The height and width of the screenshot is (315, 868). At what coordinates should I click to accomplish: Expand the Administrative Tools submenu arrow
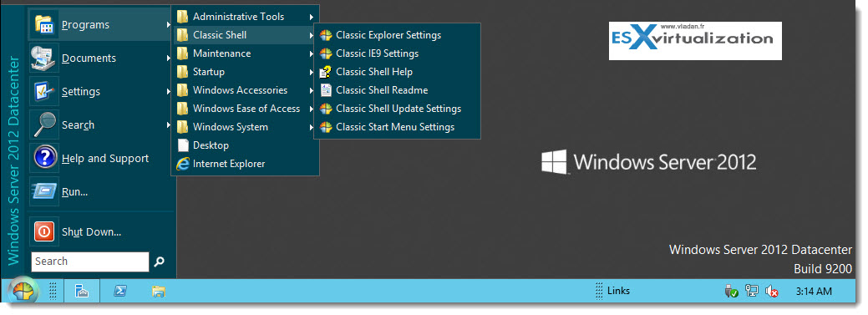(x=312, y=17)
